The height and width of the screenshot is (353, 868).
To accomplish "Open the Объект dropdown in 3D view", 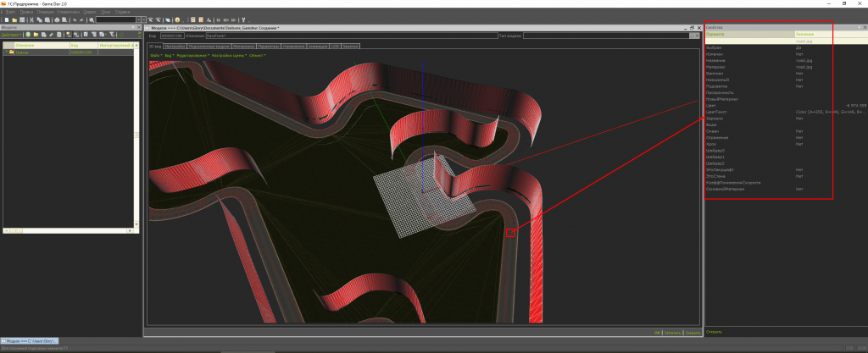I will (x=258, y=55).
